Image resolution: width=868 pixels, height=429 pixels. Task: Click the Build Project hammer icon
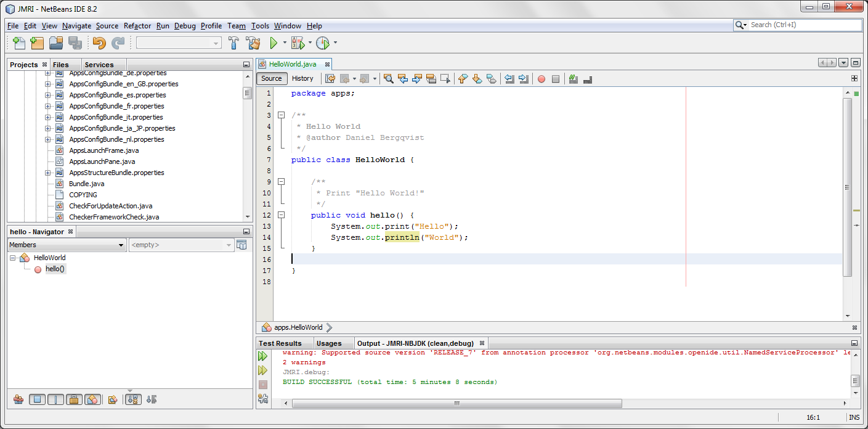(234, 43)
